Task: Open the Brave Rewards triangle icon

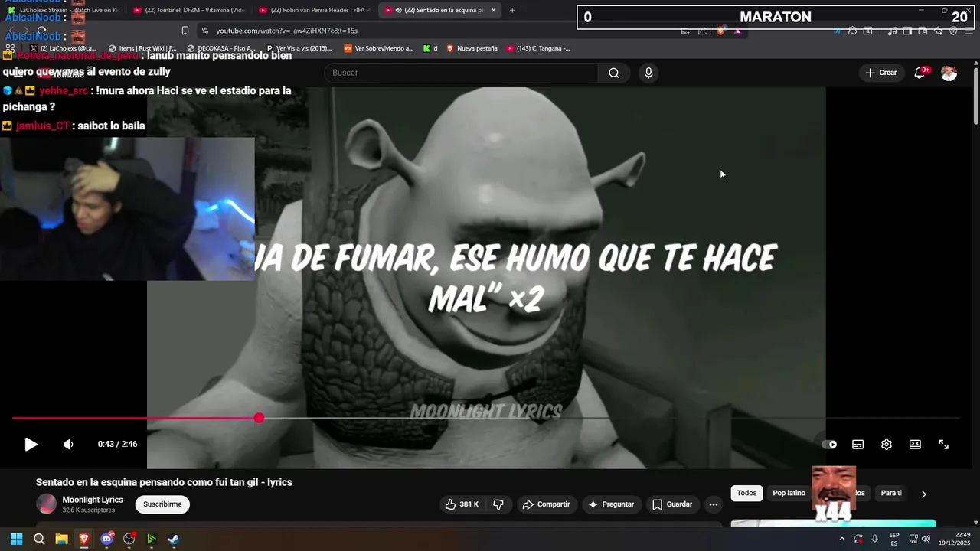Action: (x=737, y=31)
